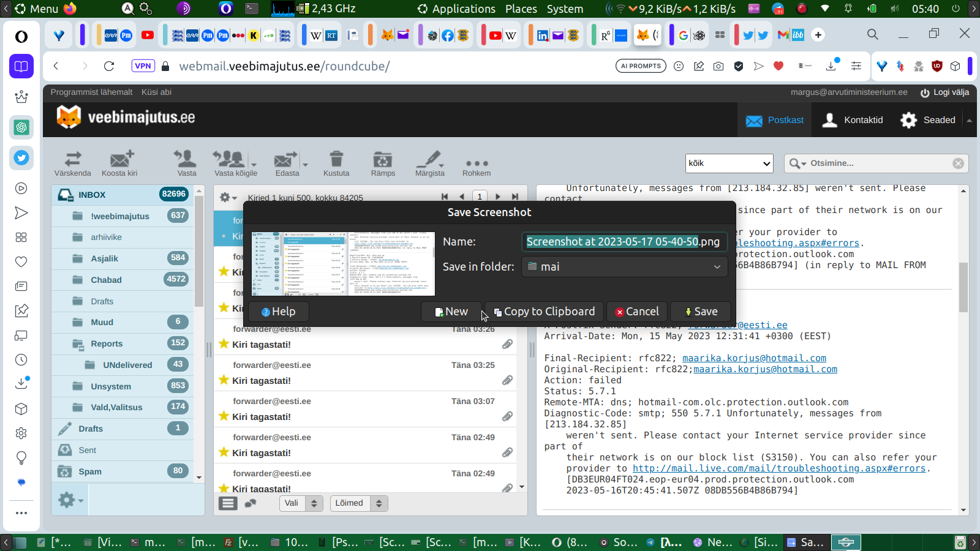980x551 pixels.
Task: Toggle star on Täna 03:25 message
Action: click(x=224, y=380)
